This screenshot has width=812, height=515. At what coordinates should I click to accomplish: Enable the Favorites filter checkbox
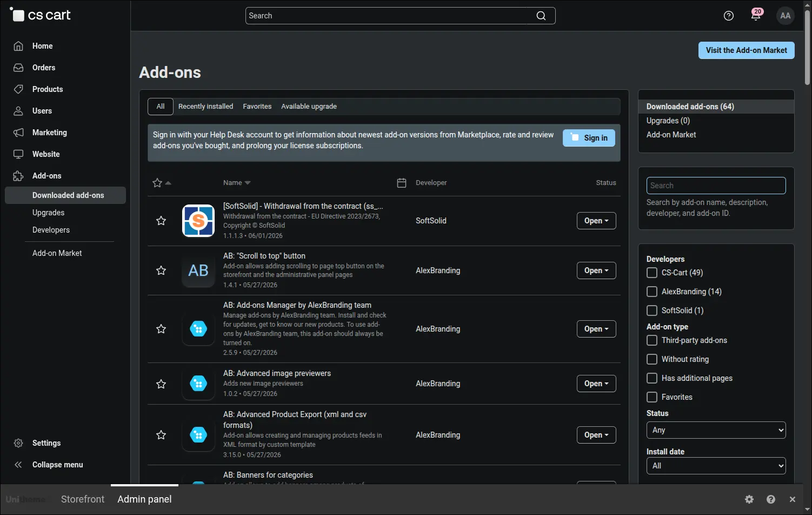[x=652, y=397]
